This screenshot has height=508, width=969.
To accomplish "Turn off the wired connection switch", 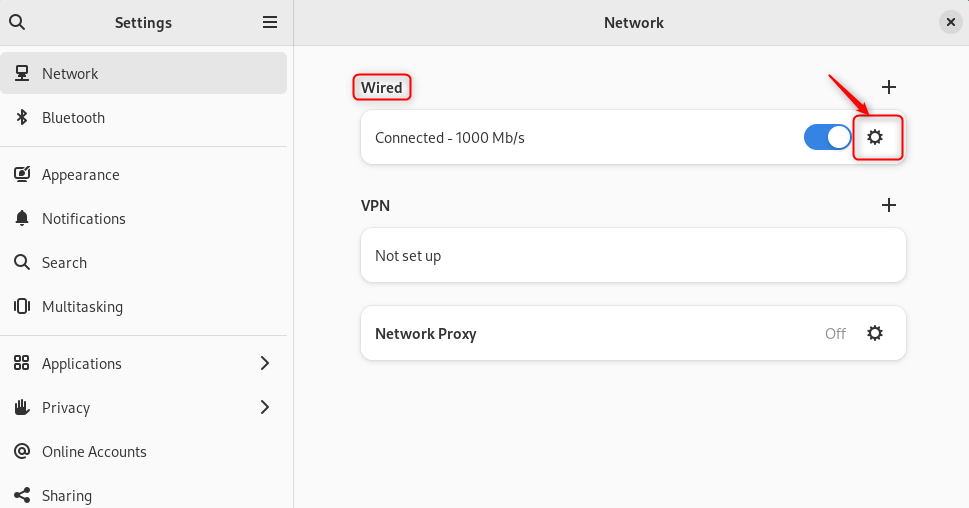I will point(827,137).
